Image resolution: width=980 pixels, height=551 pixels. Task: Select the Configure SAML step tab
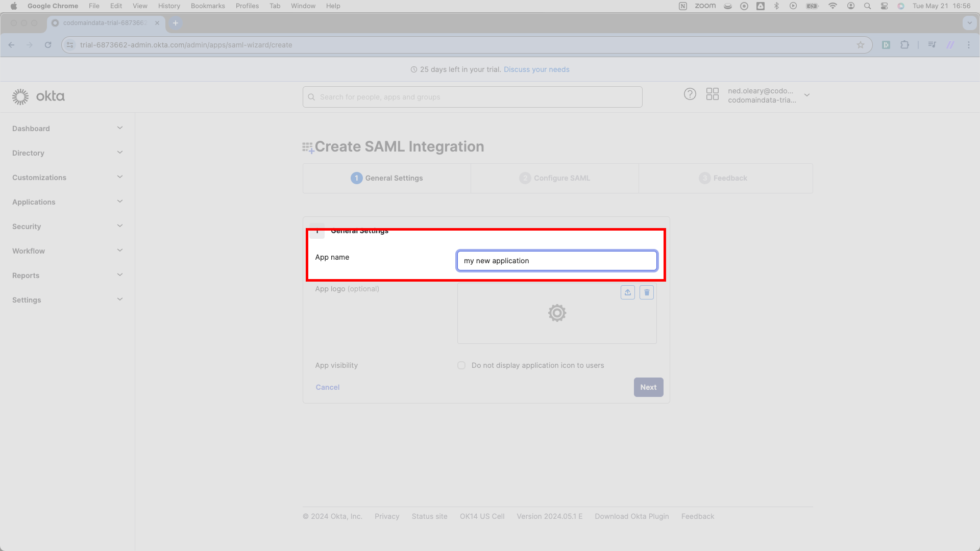point(555,178)
